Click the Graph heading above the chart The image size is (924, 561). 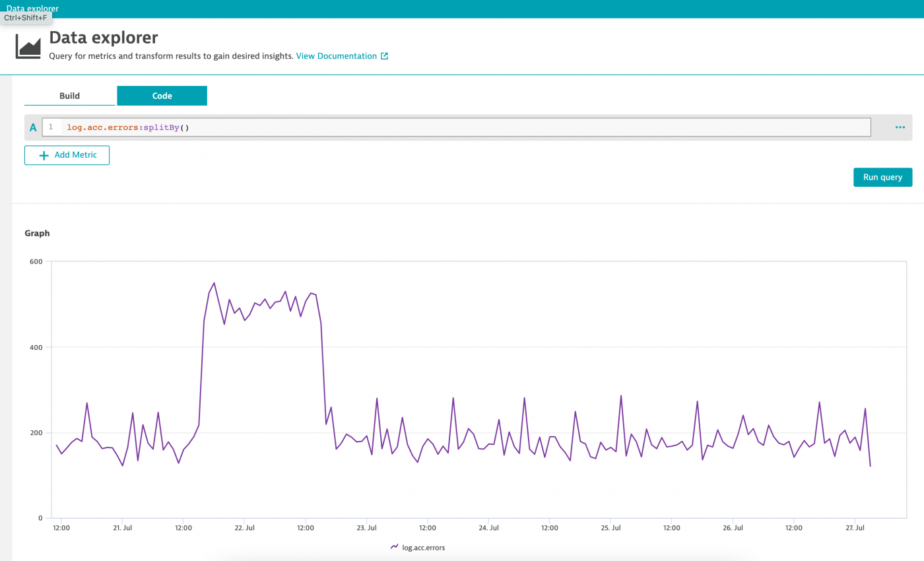click(x=37, y=233)
